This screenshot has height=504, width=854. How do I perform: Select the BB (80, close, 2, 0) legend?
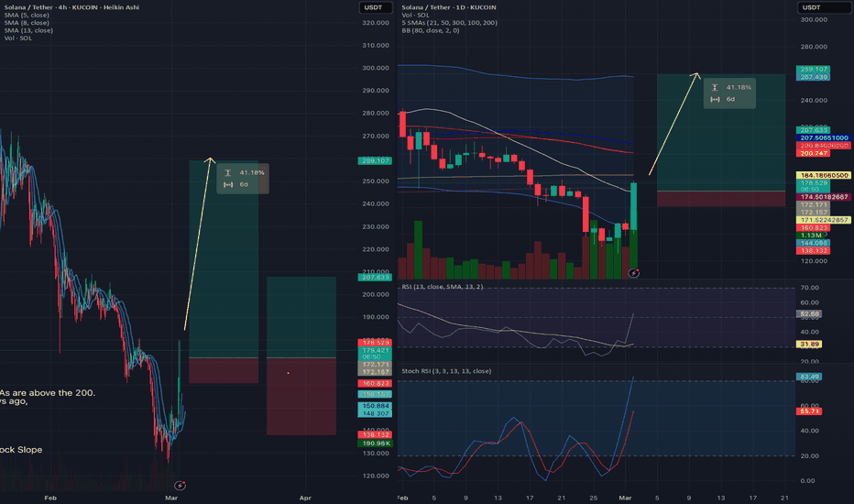coord(431,30)
